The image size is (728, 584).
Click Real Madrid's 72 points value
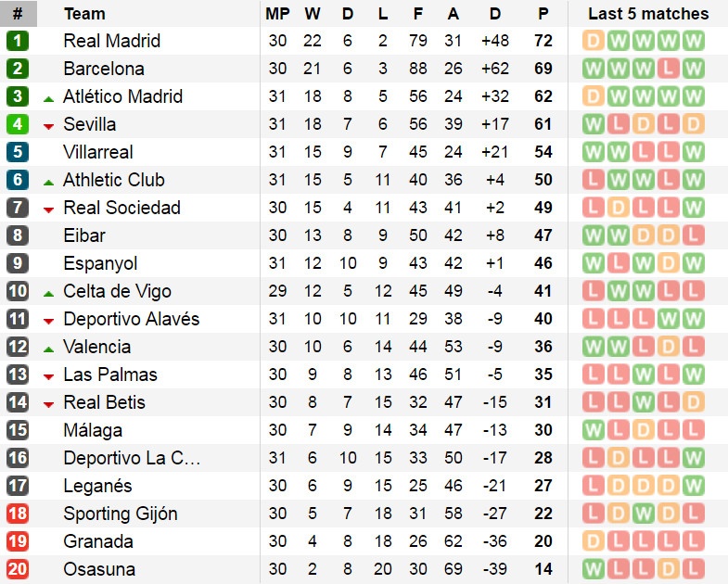coord(543,41)
